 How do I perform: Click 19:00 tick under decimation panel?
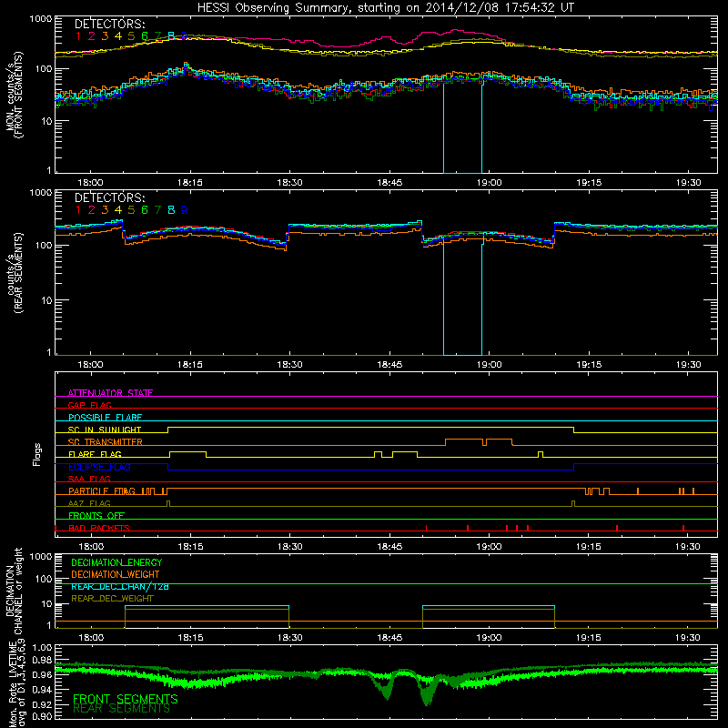[489, 638]
